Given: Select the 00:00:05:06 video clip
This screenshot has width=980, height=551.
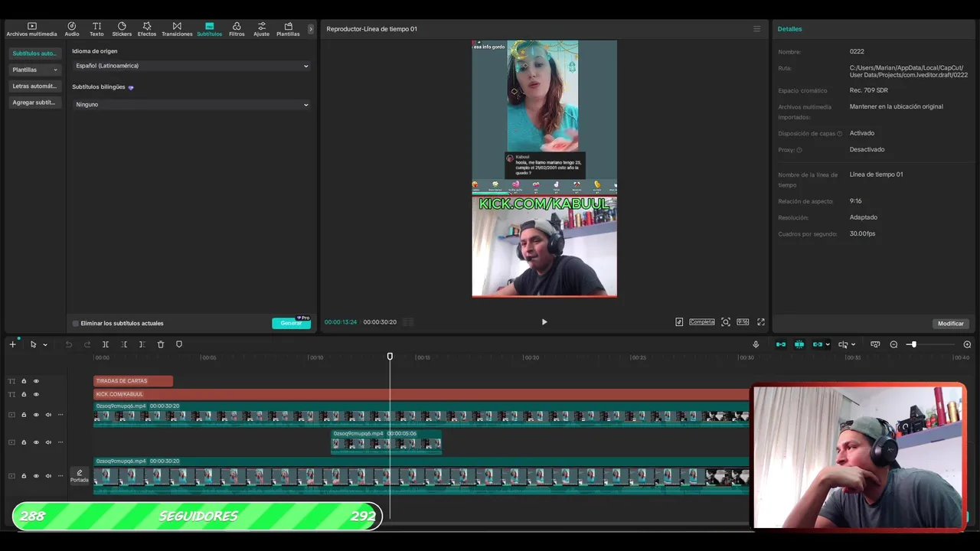Looking at the screenshot, I should (386, 442).
